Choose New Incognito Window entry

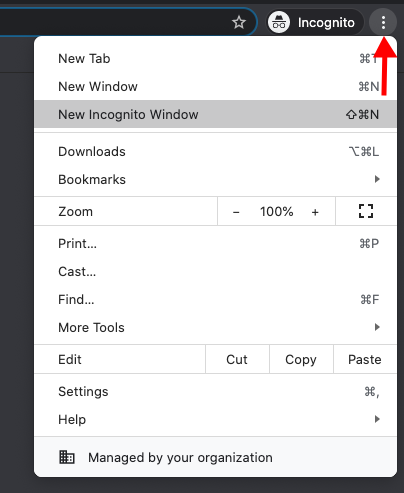[215, 114]
